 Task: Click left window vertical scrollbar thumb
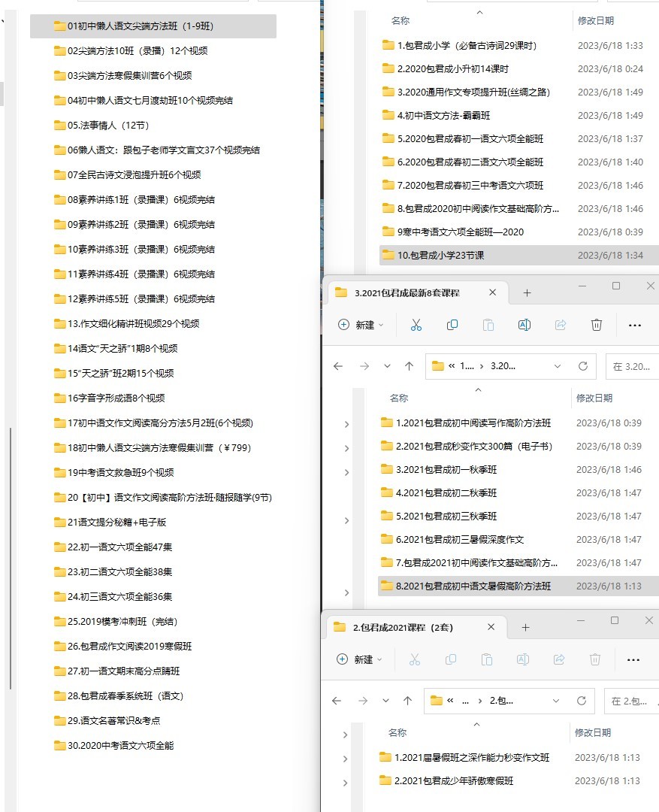click(11, 558)
